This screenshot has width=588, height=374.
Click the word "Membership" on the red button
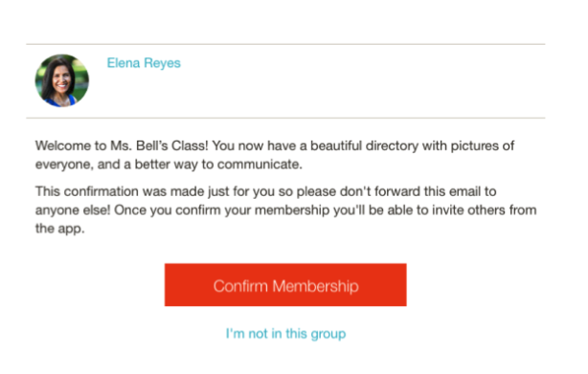pyautogui.click(x=315, y=286)
